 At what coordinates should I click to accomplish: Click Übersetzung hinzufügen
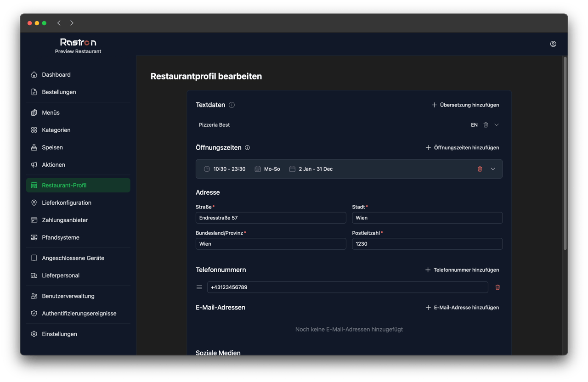click(x=465, y=105)
